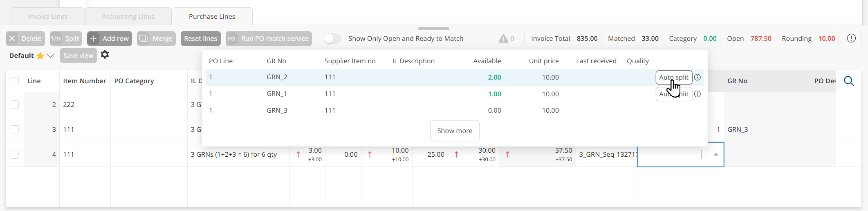
Task: Select the checkbox for line 3
Action: point(15,129)
